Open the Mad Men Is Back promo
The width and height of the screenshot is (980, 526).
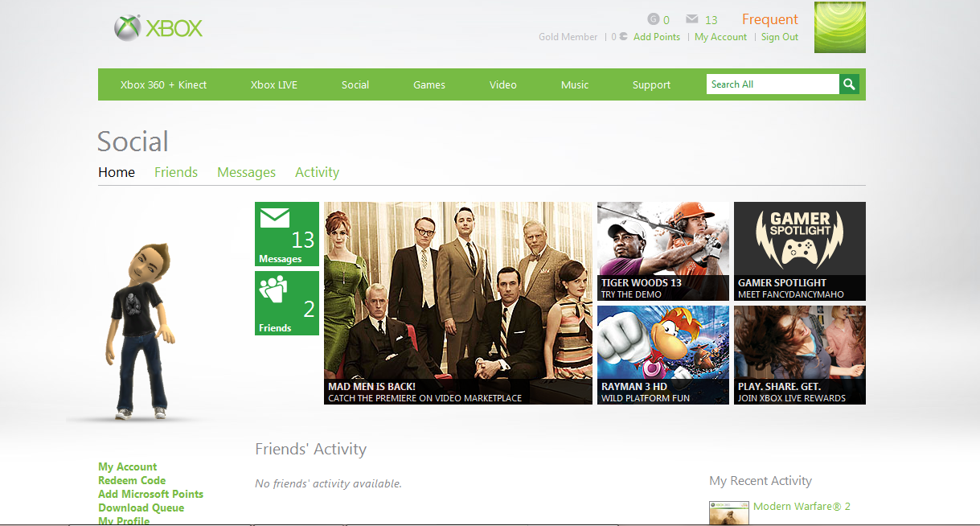click(458, 303)
